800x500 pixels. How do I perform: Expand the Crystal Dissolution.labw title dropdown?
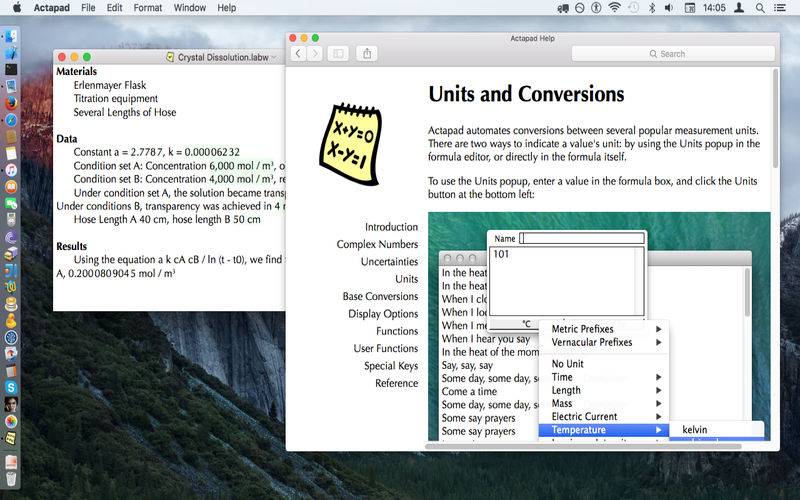[x=274, y=57]
